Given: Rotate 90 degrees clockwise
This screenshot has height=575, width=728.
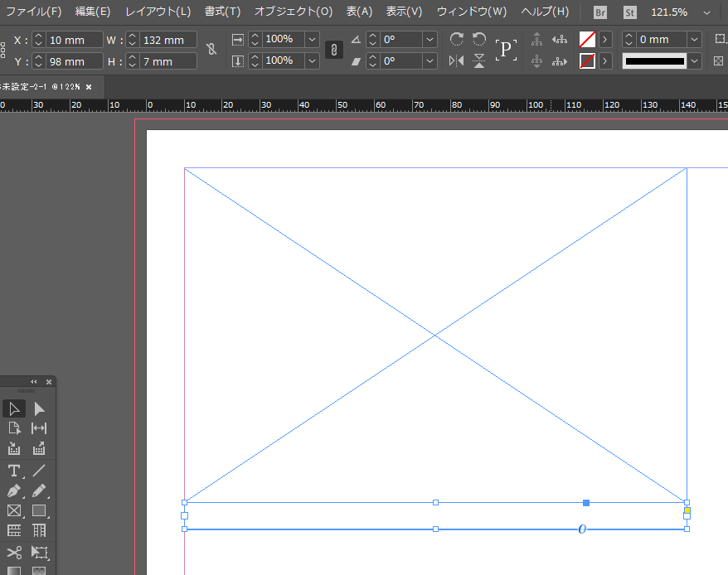Looking at the screenshot, I should tap(456, 39).
